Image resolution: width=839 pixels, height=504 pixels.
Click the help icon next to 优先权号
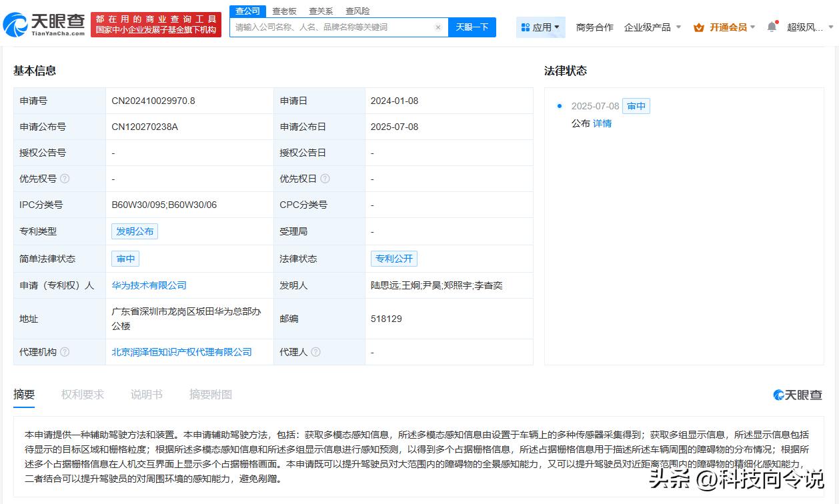65,179
